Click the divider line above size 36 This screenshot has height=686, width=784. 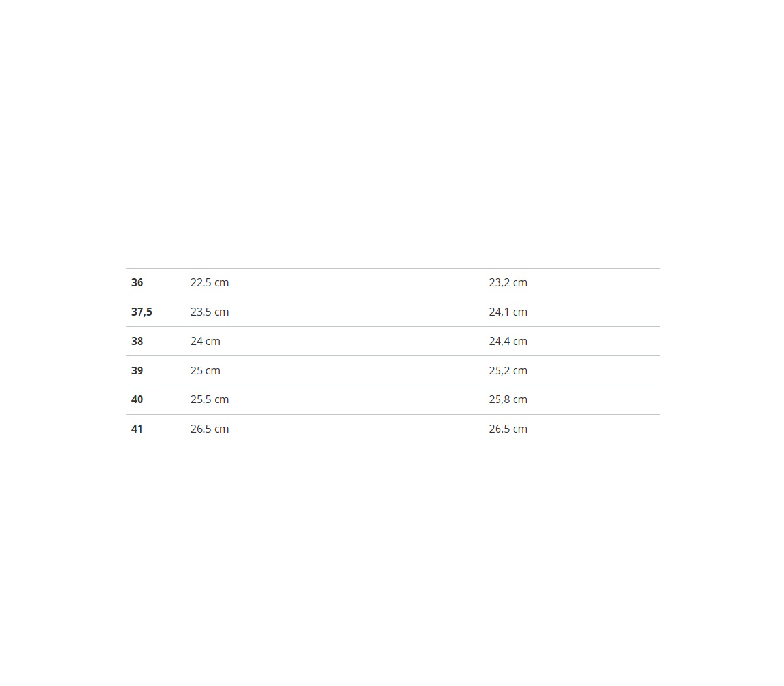(392, 268)
